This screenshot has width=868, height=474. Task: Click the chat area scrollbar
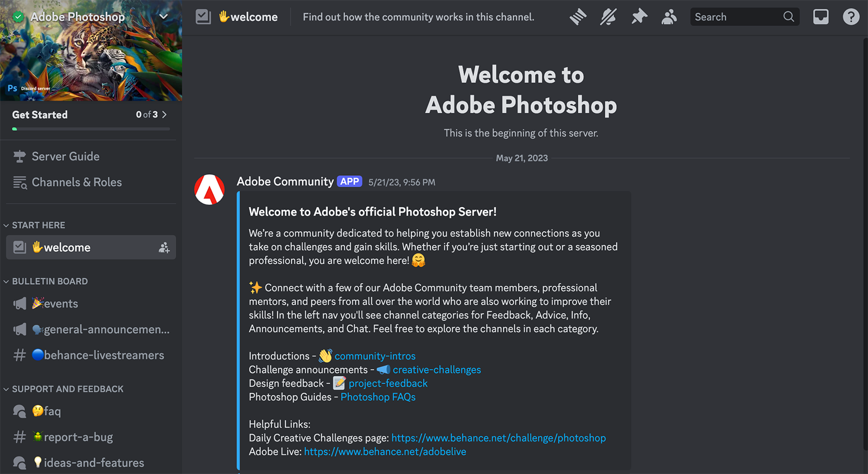pyautogui.click(x=865, y=244)
